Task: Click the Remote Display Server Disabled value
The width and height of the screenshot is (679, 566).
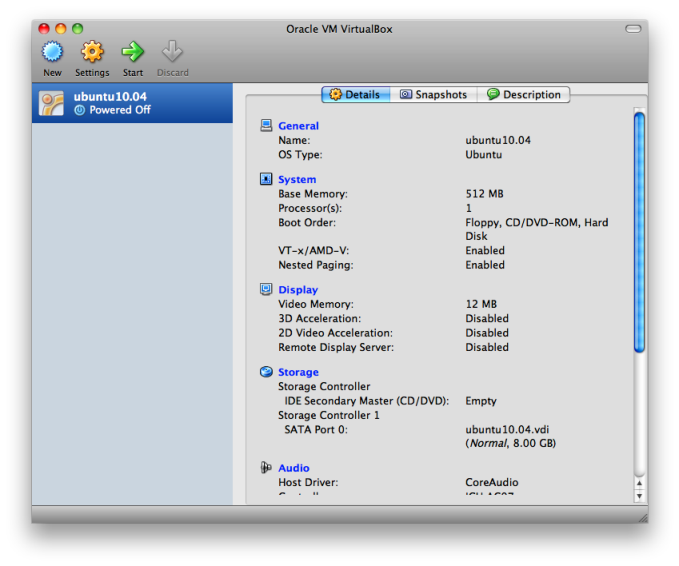Action: click(487, 347)
